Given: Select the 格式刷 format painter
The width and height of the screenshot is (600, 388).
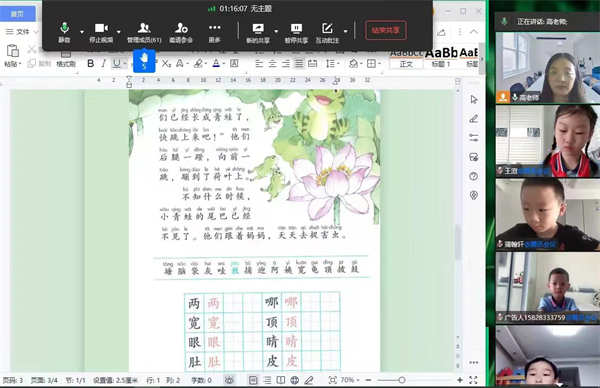Looking at the screenshot, I should [x=65, y=64].
